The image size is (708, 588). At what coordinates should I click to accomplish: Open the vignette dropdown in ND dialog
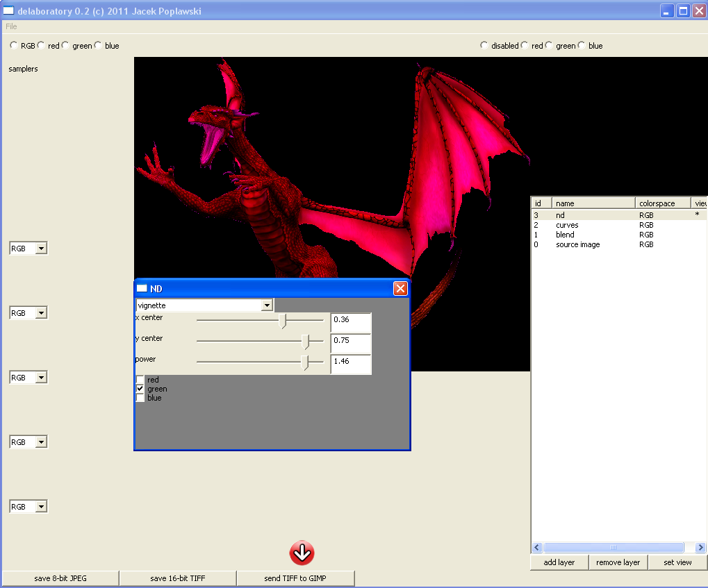(267, 305)
